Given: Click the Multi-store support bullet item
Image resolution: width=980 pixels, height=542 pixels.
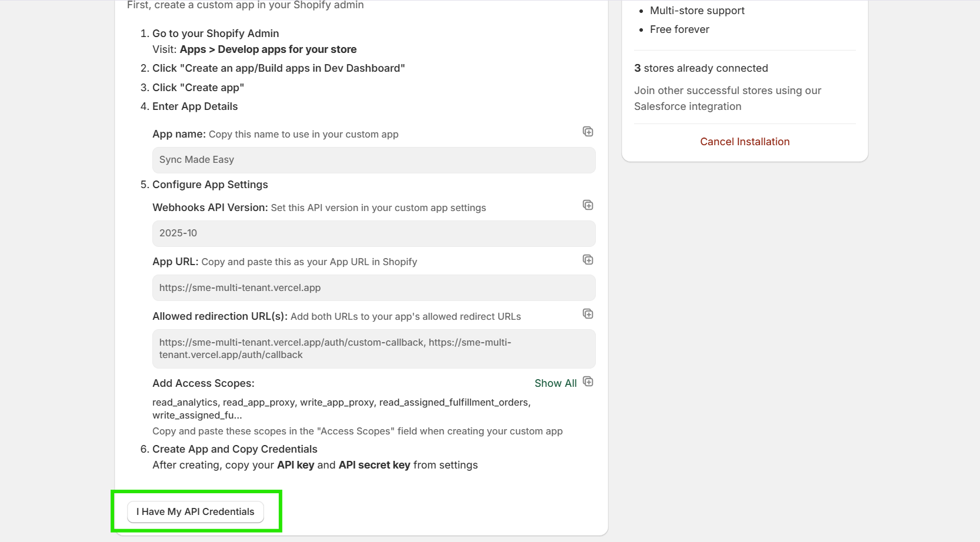Looking at the screenshot, I should pos(697,11).
